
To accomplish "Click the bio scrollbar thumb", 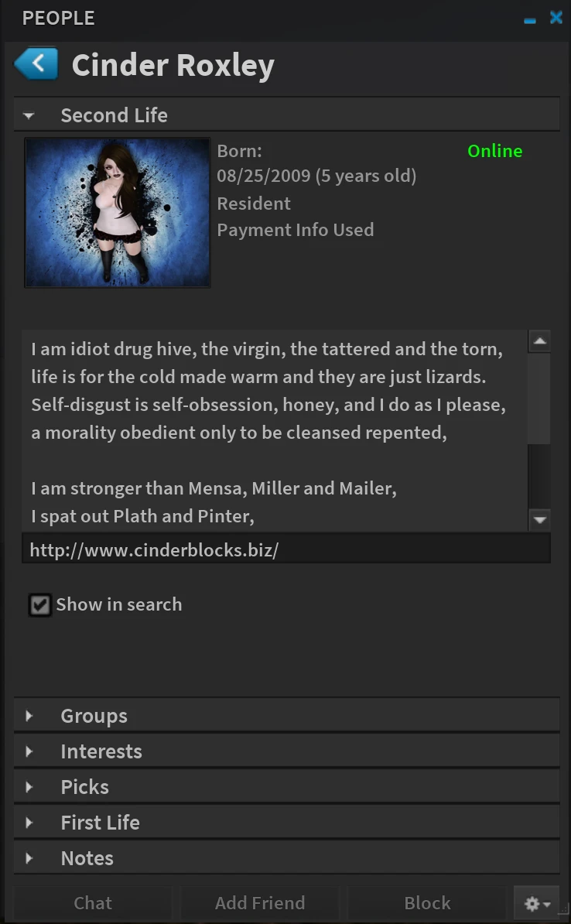I will (x=539, y=399).
